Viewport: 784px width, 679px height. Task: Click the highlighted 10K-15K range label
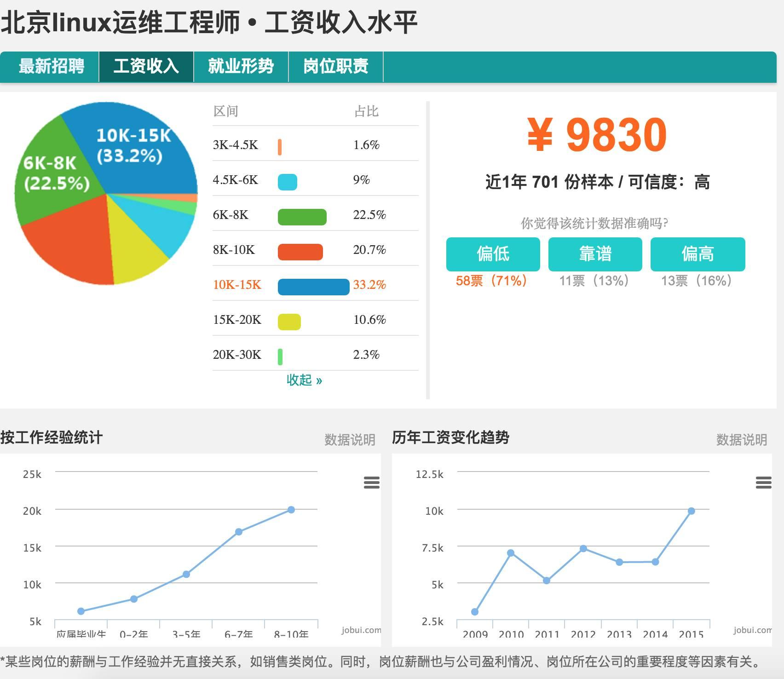click(x=237, y=285)
